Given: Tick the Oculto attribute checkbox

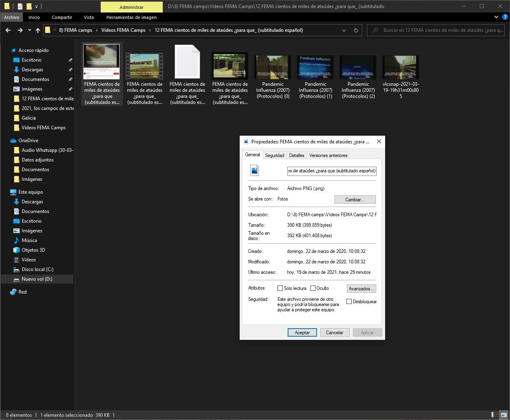Looking at the screenshot, I should tap(313, 288).
